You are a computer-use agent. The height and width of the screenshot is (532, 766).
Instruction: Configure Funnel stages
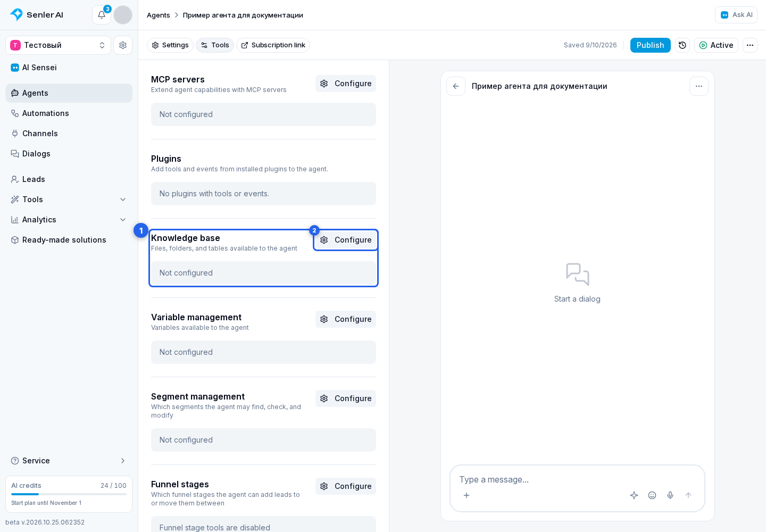[346, 486]
